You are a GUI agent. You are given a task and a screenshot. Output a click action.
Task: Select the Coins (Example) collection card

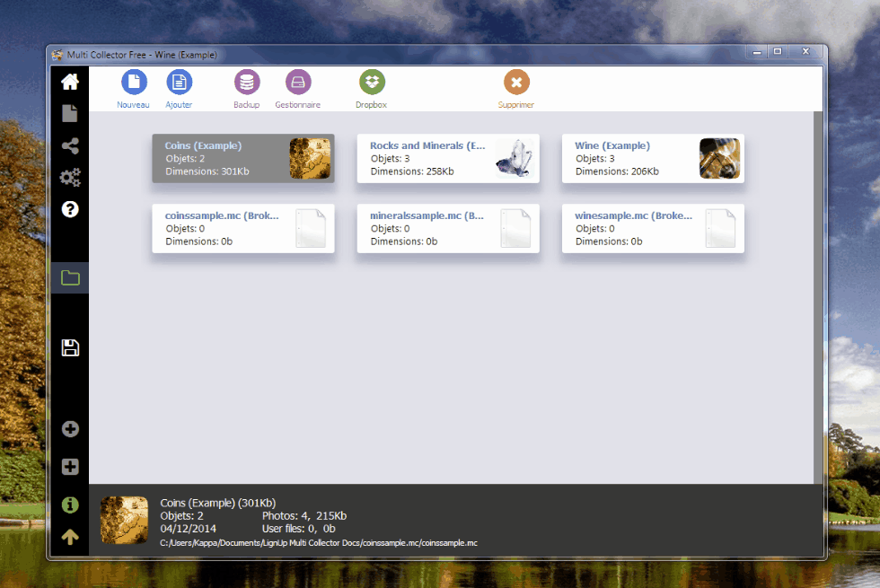click(243, 158)
